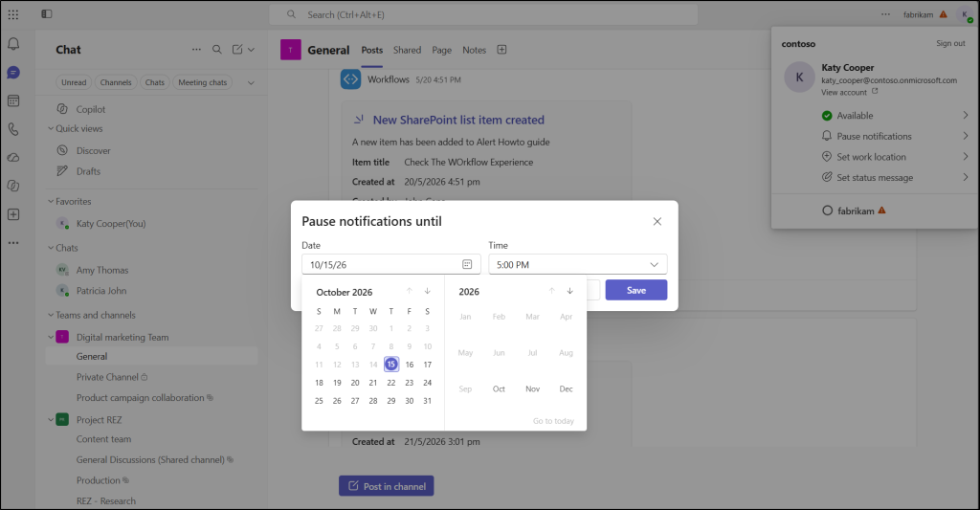
Task: Collapse Teams and channels section
Action: click(x=51, y=315)
